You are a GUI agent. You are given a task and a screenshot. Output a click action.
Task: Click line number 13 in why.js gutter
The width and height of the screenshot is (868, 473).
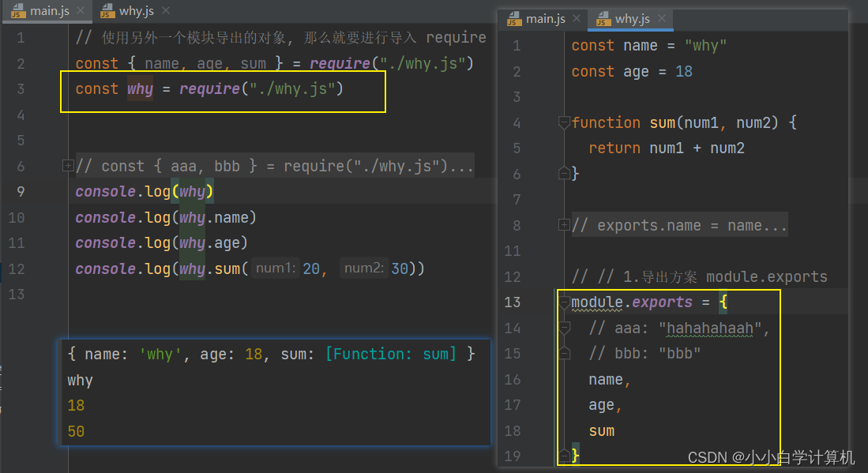point(513,302)
